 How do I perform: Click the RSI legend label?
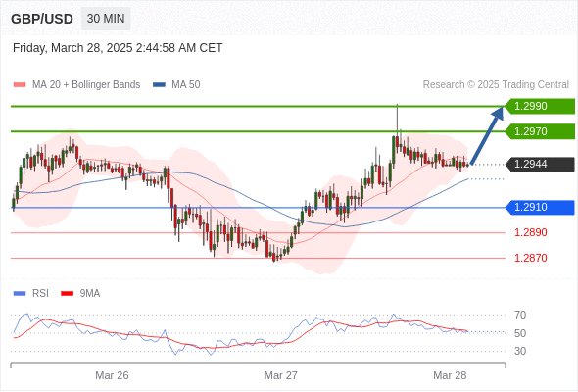tap(40, 294)
